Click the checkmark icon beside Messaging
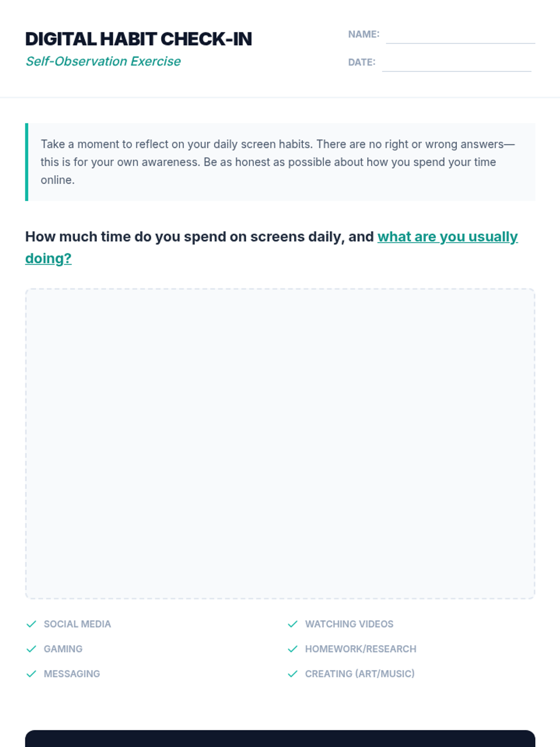The width and height of the screenshot is (560, 747). 31,674
